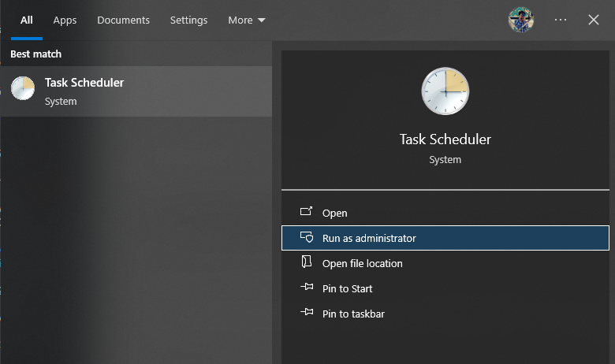615x364 pixels.
Task: Click the Best match heading
Action: (35, 54)
